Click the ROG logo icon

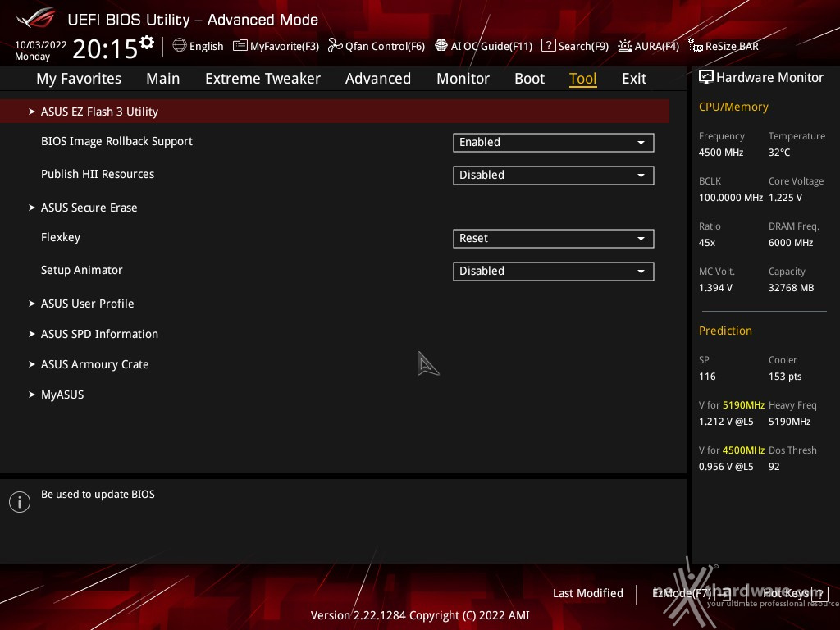coord(36,18)
